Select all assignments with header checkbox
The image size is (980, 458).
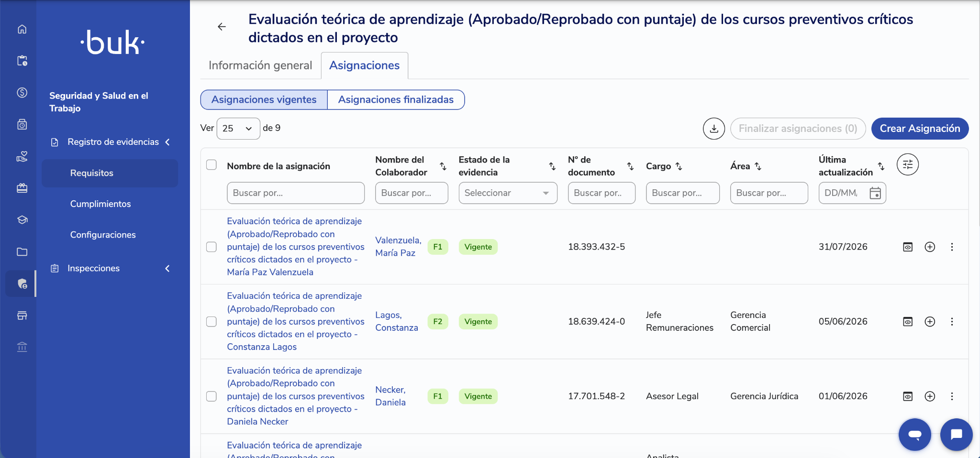pos(211,165)
